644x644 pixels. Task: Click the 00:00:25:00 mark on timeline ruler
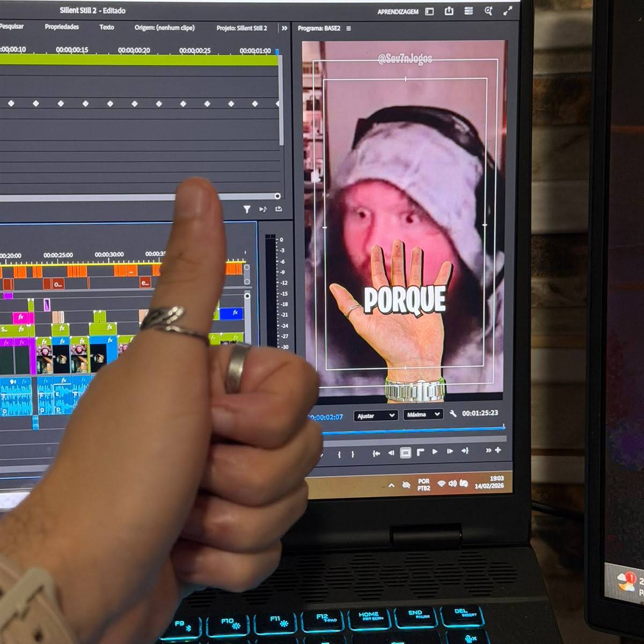pyautogui.click(x=58, y=255)
